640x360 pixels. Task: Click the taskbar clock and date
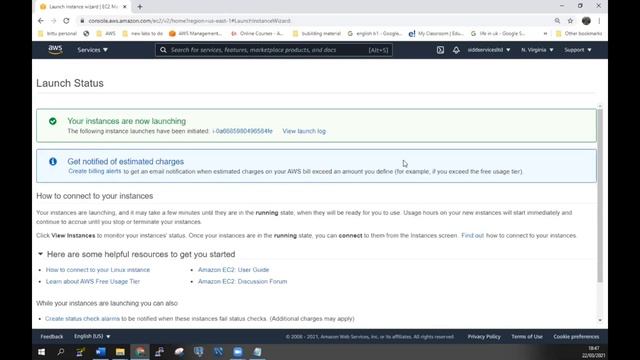click(593, 352)
